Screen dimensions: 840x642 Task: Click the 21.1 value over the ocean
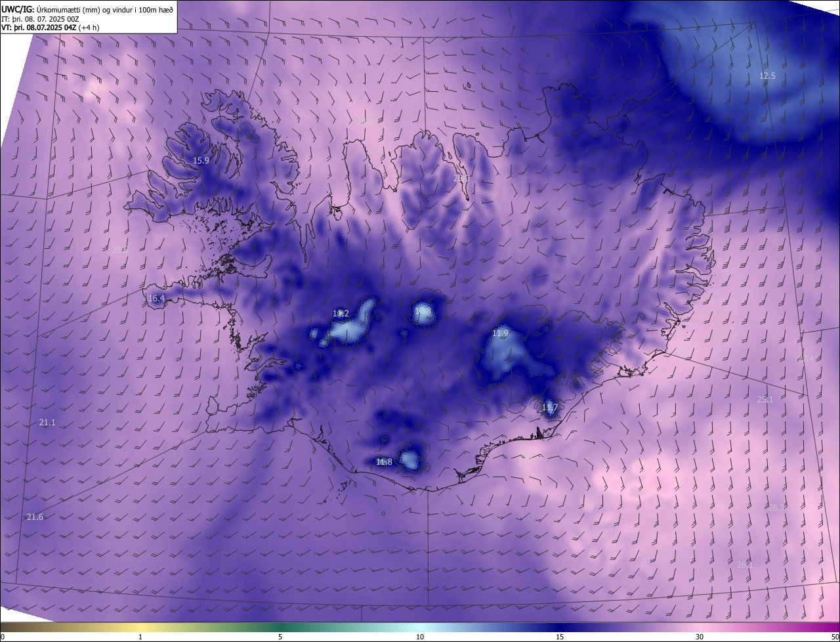(47, 423)
